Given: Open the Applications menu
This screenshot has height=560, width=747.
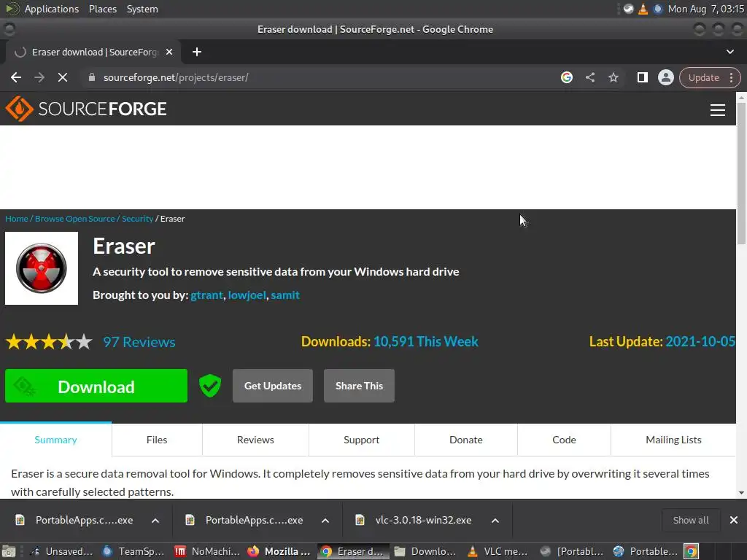Looking at the screenshot, I should coord(52,9).
